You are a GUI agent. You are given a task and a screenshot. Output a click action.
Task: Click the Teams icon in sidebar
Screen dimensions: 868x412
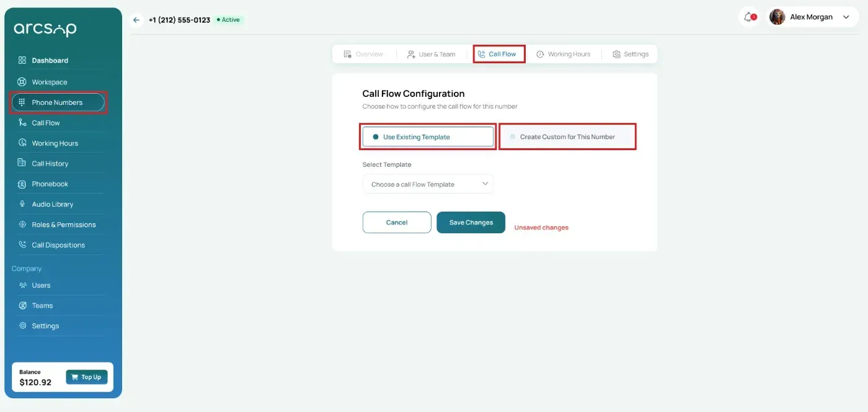[22, 305]
